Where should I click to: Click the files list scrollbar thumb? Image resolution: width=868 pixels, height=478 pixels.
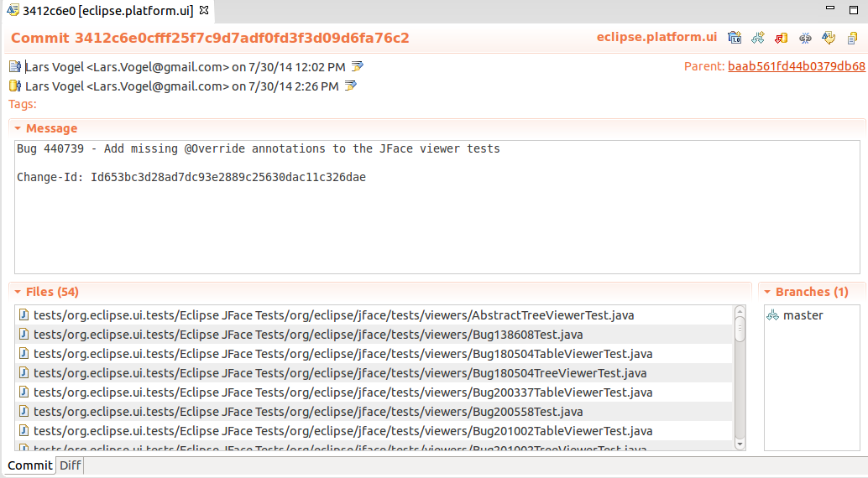pyautogui.click(x=740, y=330)
